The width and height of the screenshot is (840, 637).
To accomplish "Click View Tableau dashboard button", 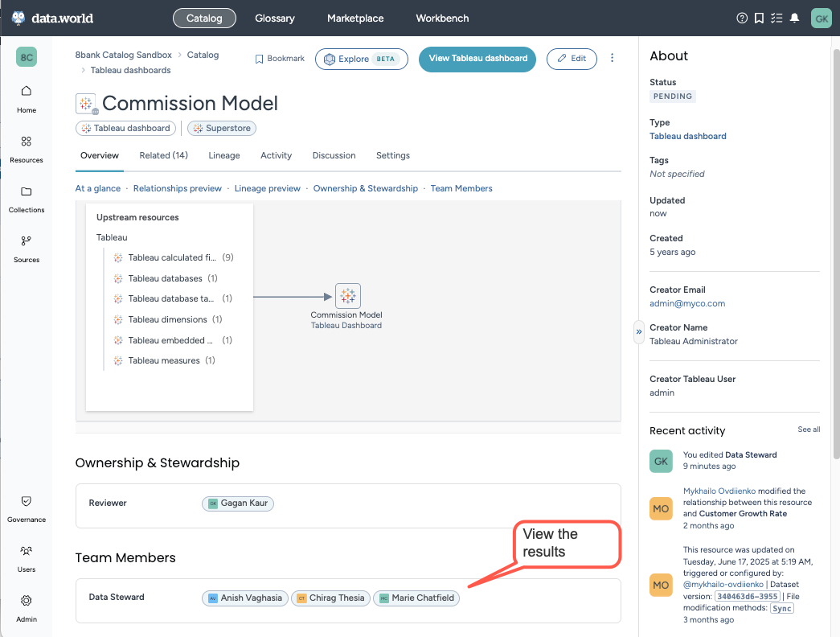I will click(x=477, y=59).
